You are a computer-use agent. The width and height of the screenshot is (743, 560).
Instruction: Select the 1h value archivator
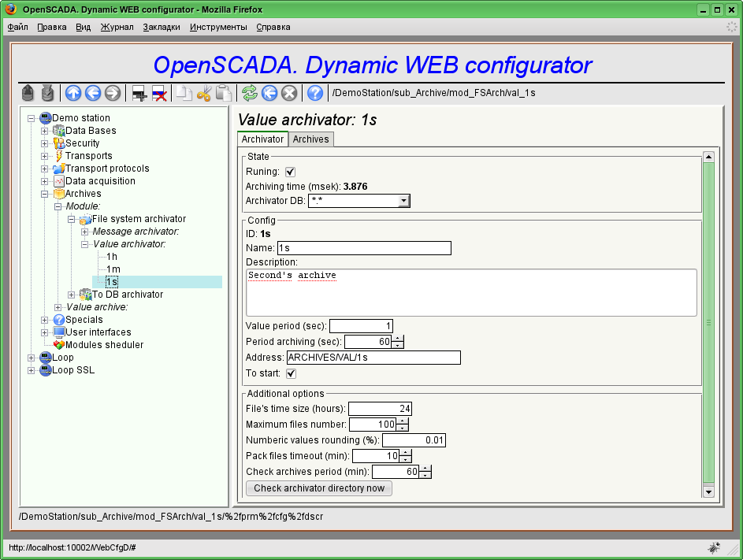(111, 257)
